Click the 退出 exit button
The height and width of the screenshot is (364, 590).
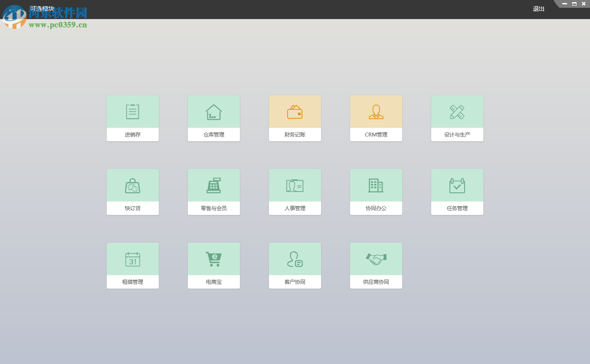[x=539, y=9]
